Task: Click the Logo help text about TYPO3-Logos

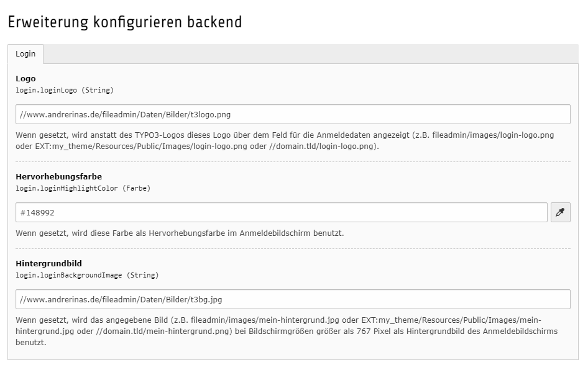Action: 285,140
